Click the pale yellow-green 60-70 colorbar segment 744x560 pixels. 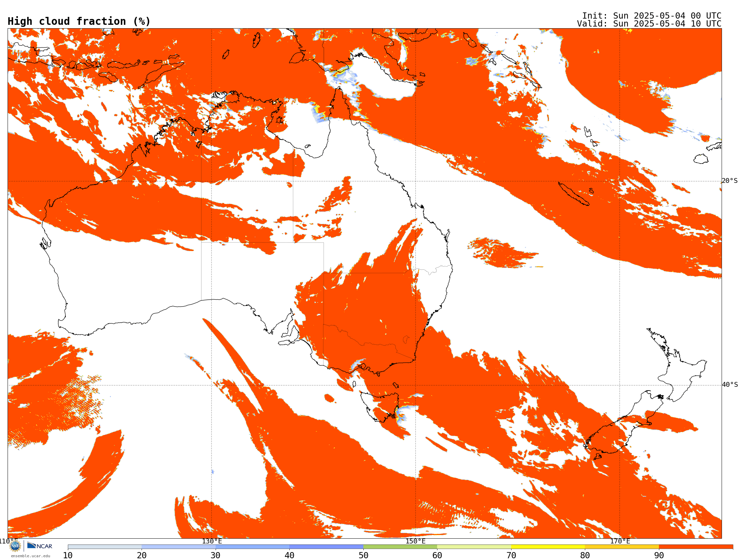tap(474, 547)
